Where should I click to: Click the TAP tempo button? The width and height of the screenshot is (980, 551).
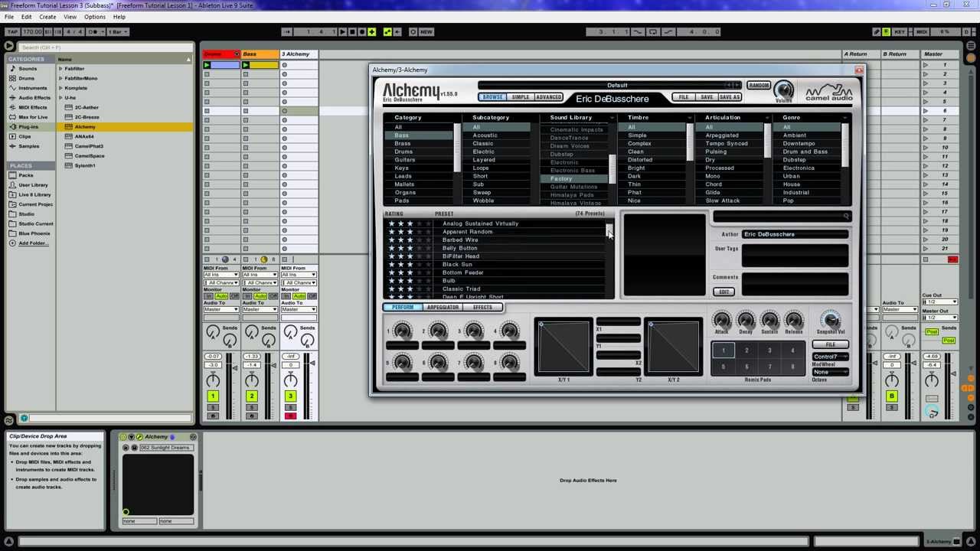point(12,31)
